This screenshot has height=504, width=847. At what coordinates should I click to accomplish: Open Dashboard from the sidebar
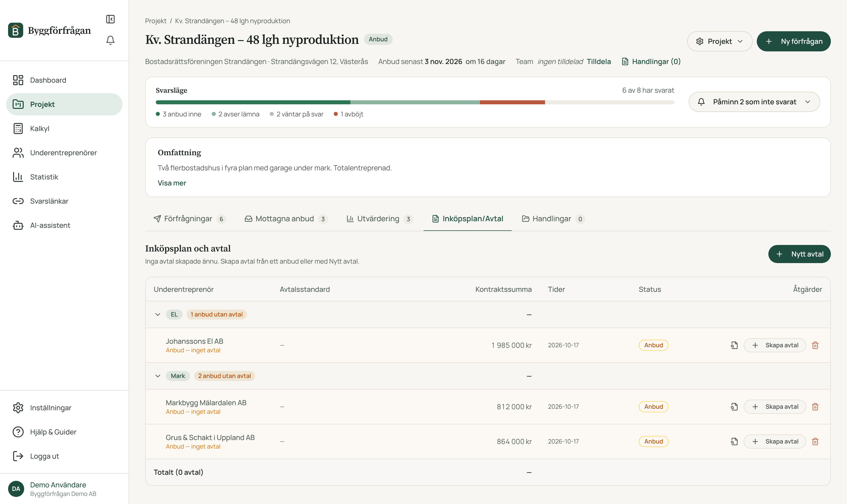point(64,80)
